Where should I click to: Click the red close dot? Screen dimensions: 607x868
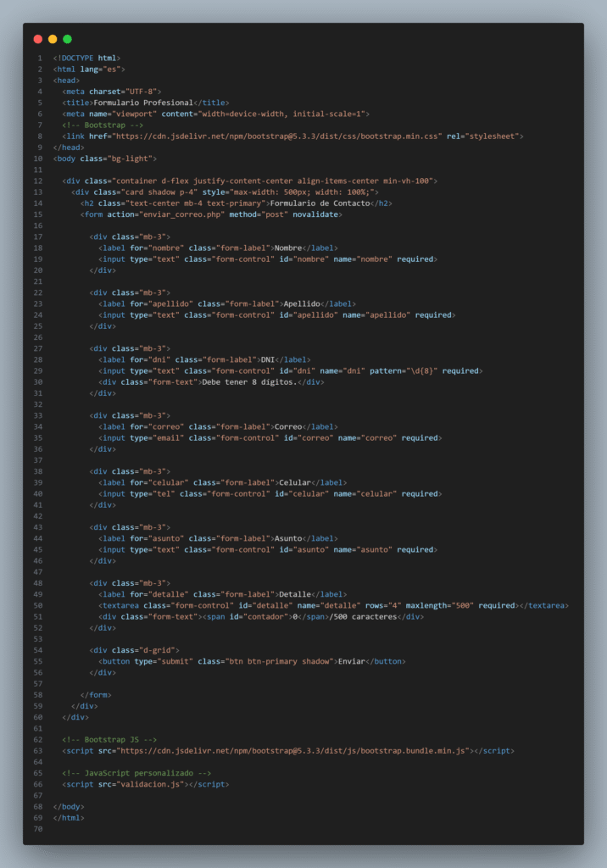[x=37, y=39]
